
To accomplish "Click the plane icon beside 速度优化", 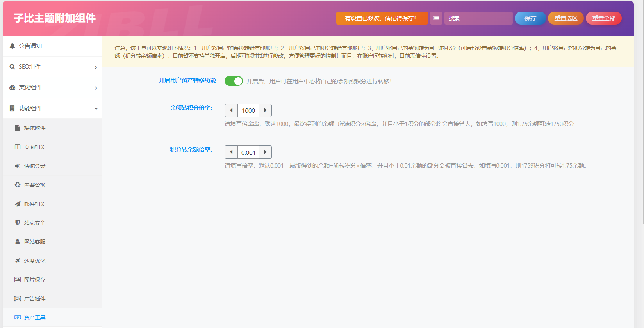I will [18, 261].
